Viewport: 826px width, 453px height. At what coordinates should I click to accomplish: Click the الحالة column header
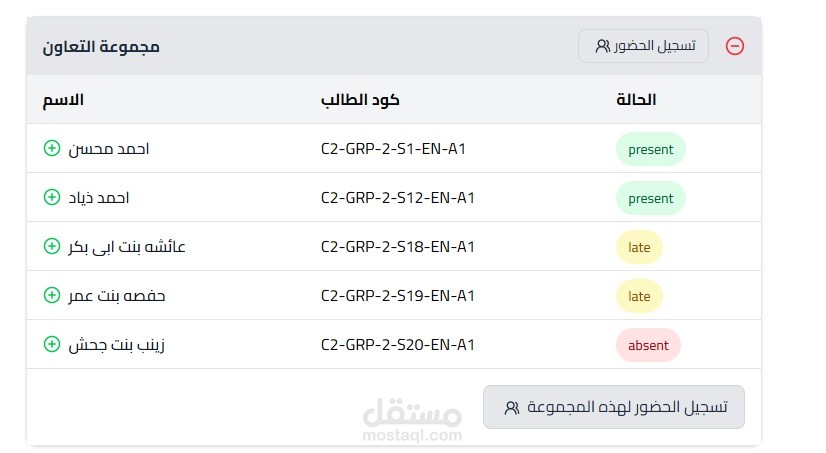[x=636, y=100]
